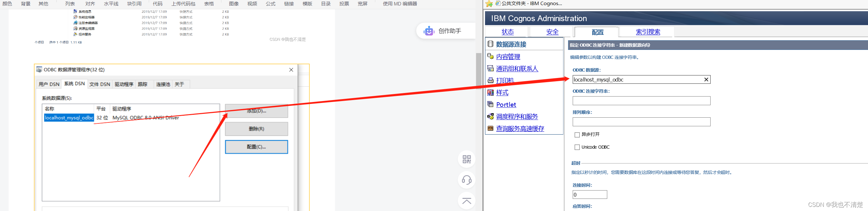Click the 注册表编辑器 shortcut icon
This screenshot has height=211, width=868.
click(75, 23)
